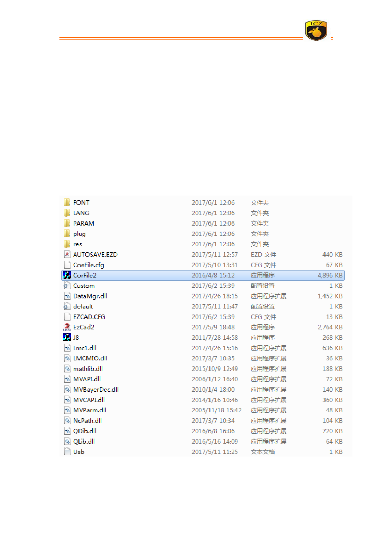Image resolution: width=392 pixels, height=555 pixels.
Task: Select the Lmc1.dll file name
Action: (x=85, y=348)
